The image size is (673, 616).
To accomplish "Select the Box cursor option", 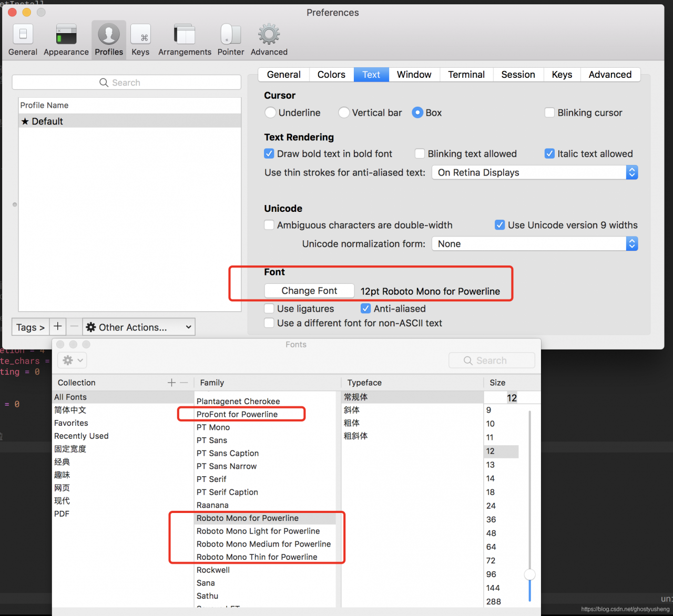I will tap(417, 112).
